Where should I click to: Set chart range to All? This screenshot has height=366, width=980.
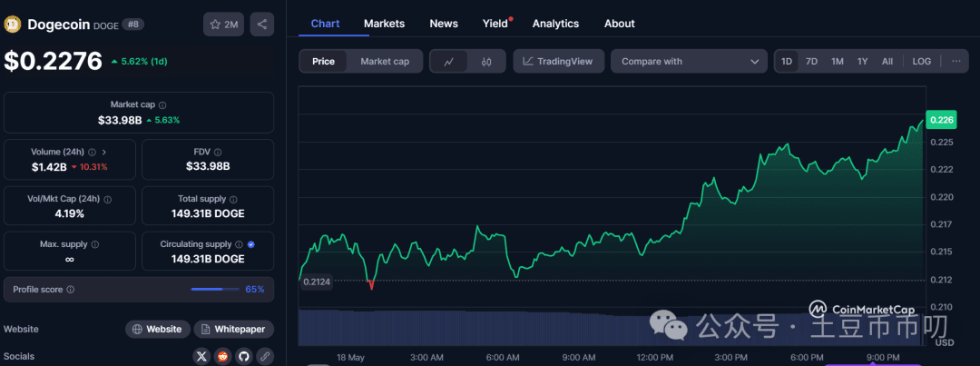(887, 62)
